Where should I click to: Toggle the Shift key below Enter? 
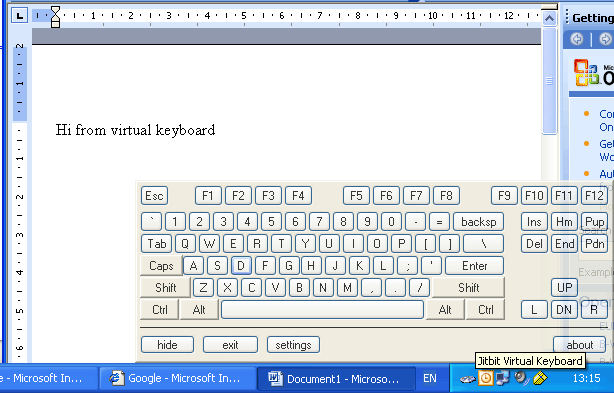point(469,288)
